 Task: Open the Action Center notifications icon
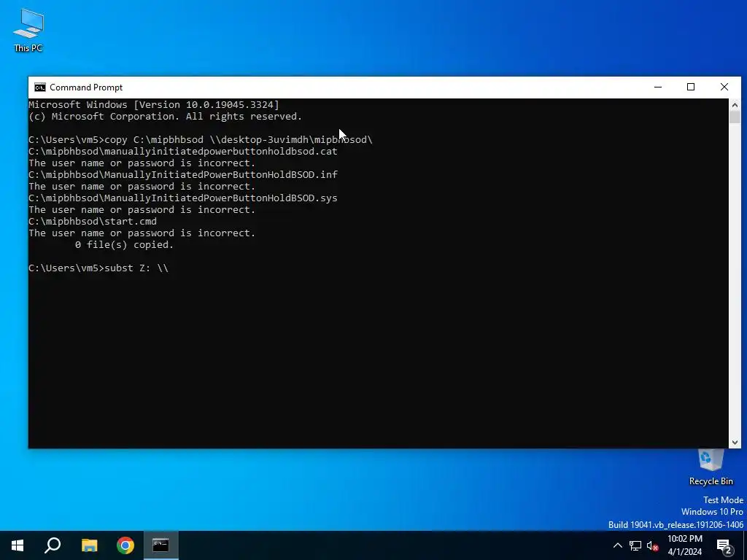tap(724, 545)
